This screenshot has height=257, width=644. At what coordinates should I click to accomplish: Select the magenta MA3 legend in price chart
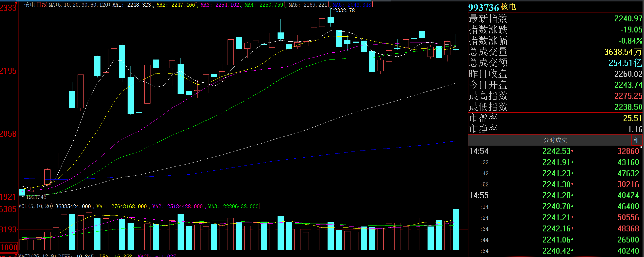(x=220, y=5)
